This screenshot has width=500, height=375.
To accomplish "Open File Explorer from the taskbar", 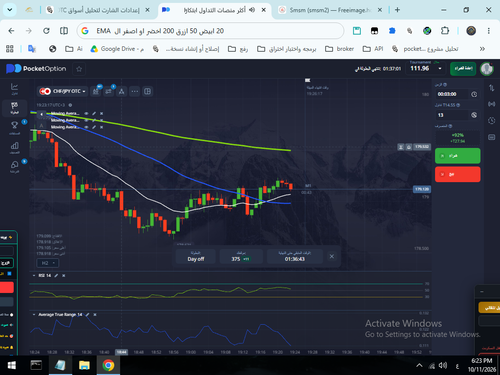I will (x=84, y=365).
